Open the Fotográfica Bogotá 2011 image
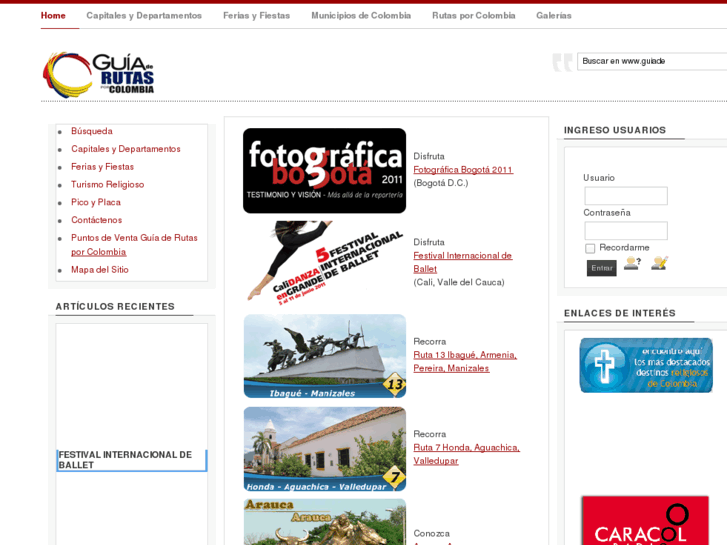This screenshot has height=545, width=727. 325,171
